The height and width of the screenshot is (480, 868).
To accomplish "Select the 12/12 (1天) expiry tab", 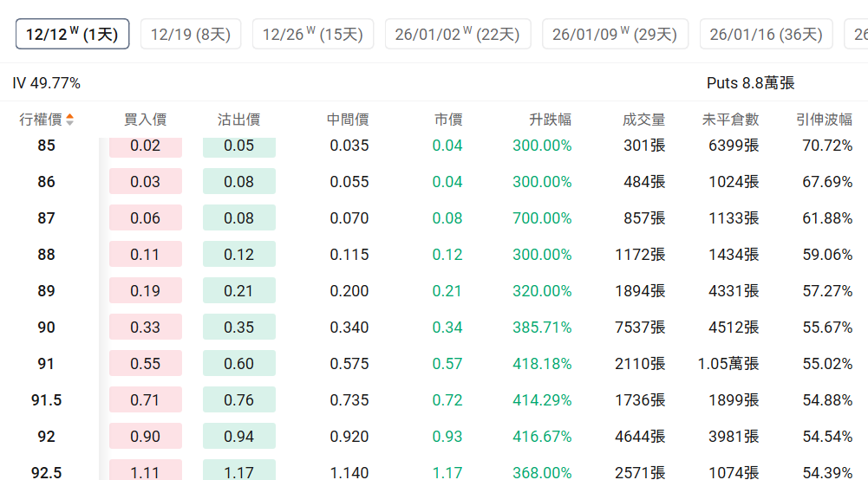I will point(73,34).
